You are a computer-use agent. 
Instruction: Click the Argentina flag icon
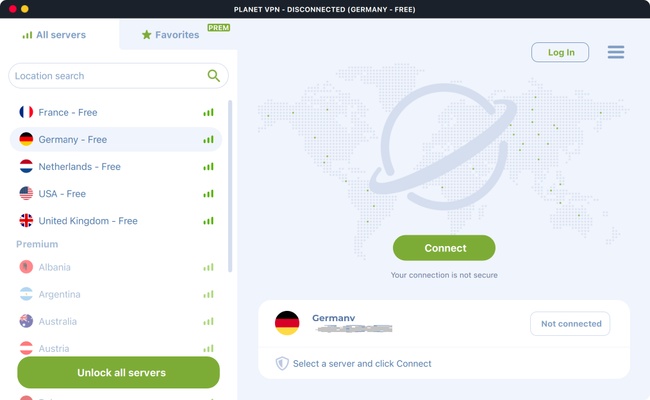point(26,294)
